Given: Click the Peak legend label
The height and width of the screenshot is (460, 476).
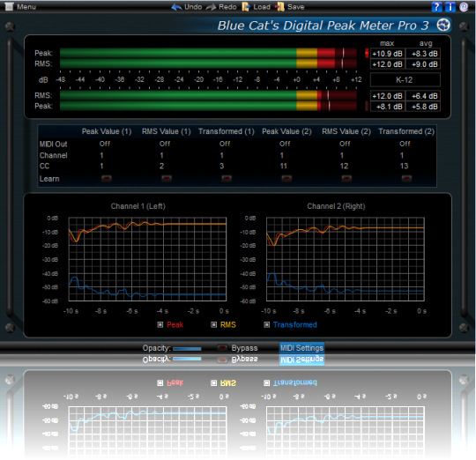Looking at the screenshot, I should (175, 324).
